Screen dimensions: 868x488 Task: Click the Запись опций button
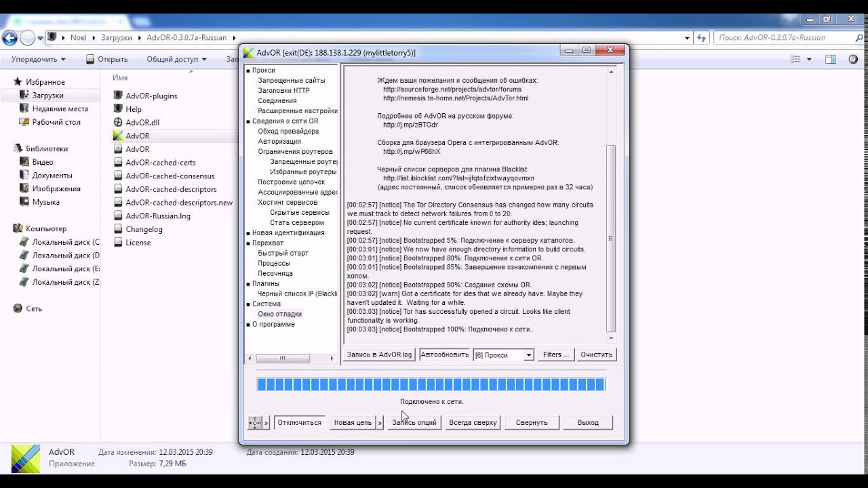click(414, 422)
